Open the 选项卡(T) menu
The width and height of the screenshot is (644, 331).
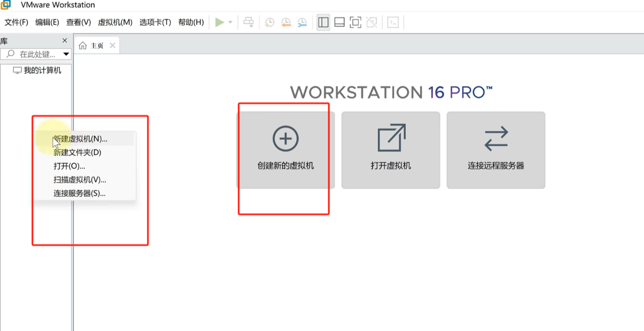point(155,22)
